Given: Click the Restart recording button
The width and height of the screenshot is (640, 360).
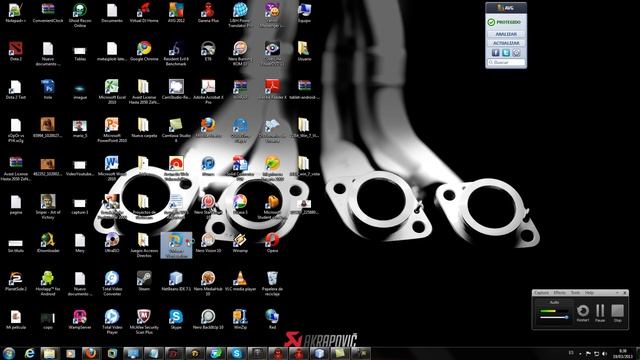Looking at the screenshot, I should click(582, 313).
